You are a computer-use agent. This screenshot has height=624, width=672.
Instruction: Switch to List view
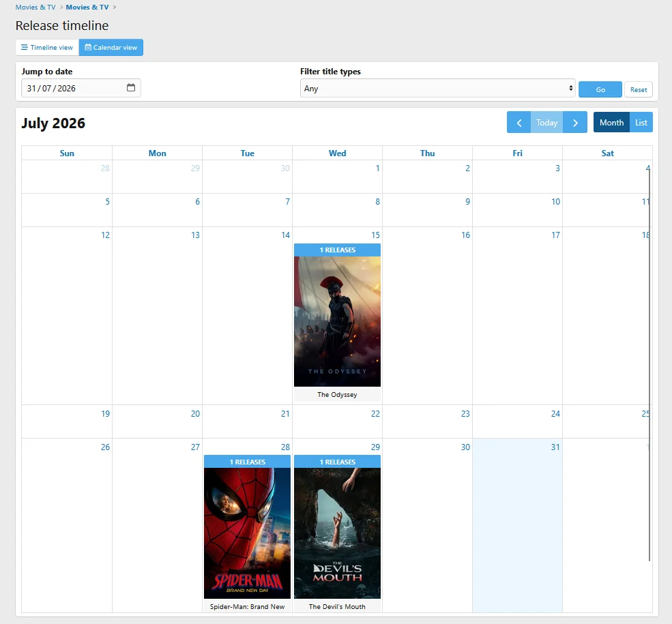pos(641,123)
